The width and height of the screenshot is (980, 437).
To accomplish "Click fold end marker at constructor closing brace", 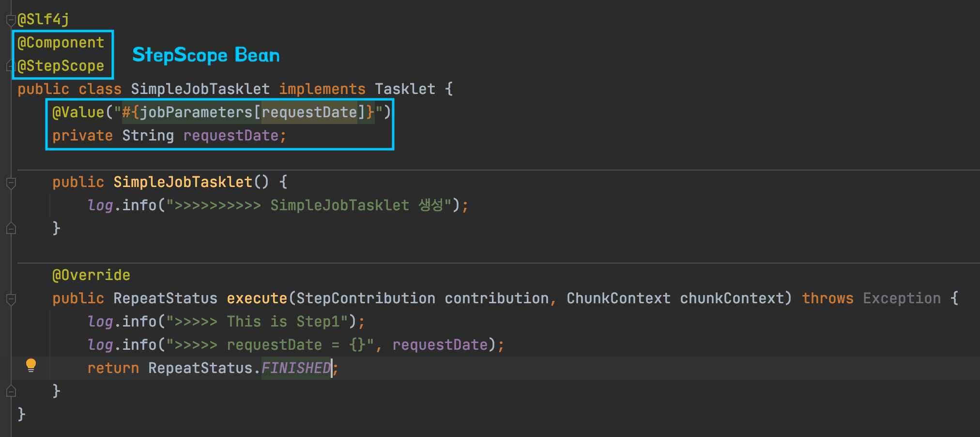I will click(11, 228).
